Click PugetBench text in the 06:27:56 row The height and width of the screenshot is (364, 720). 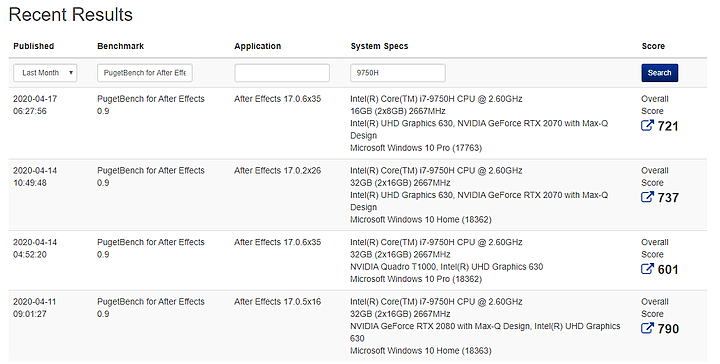pos(151,105)
